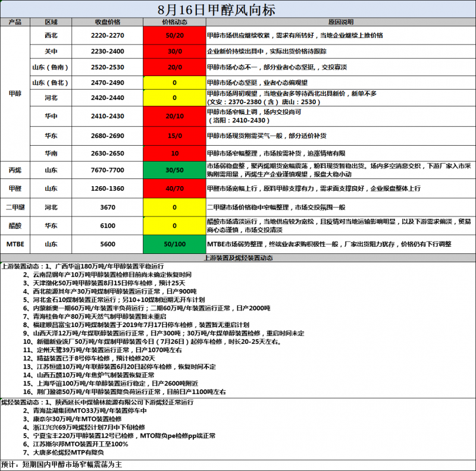Viewport: 476px width, 471px height.
Task: Select the '丙烯' product cell
Action: (15, 170)
